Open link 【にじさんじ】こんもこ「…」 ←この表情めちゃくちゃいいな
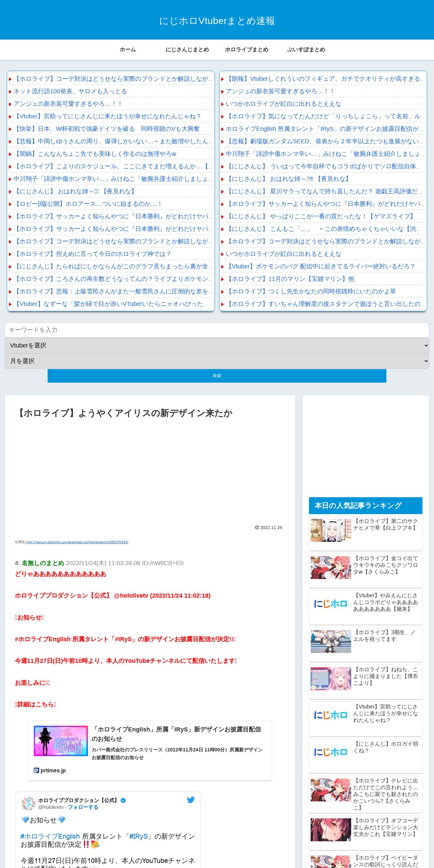Image resolution: width=434 pixels, height=868 pixels. click(x=323, y=229)
